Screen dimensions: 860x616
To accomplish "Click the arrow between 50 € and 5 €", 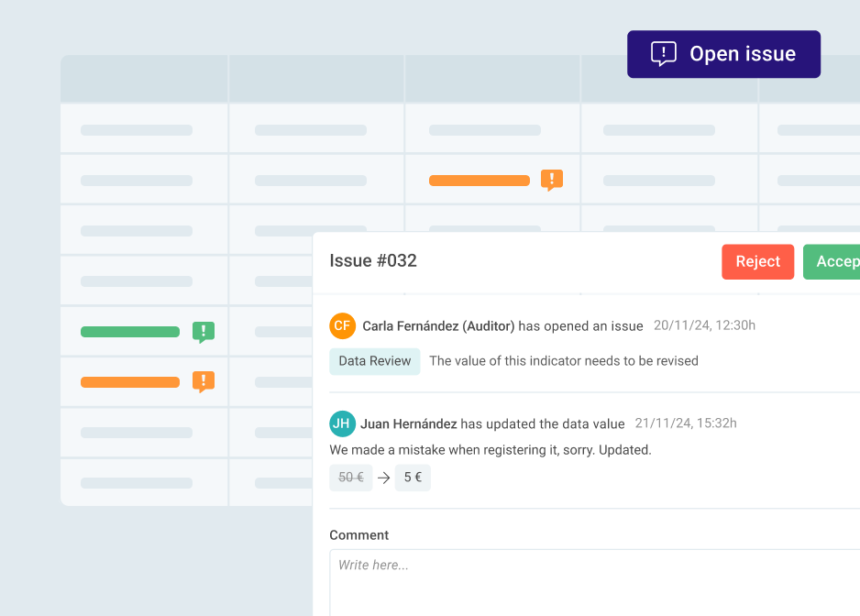I will (x=384, y=478).
